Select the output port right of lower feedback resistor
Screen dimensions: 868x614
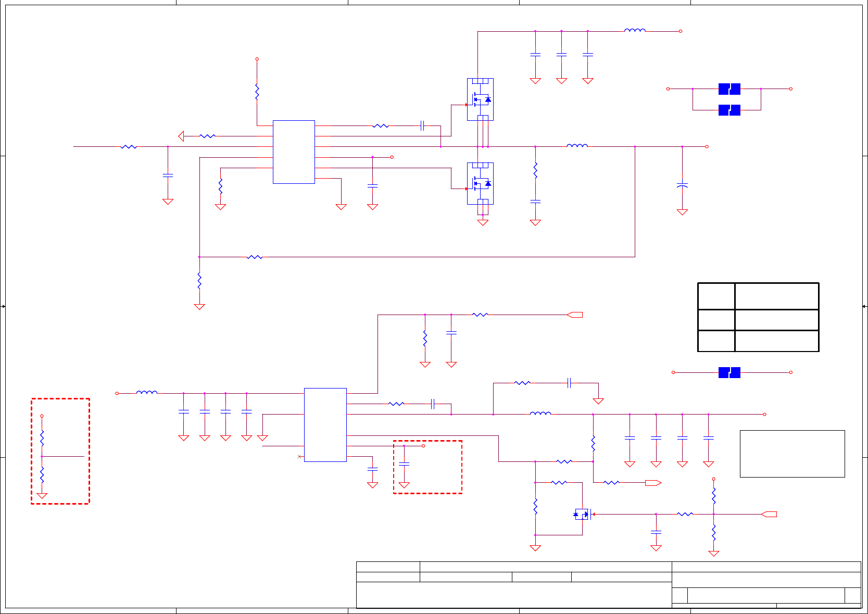tap(653, 483)
